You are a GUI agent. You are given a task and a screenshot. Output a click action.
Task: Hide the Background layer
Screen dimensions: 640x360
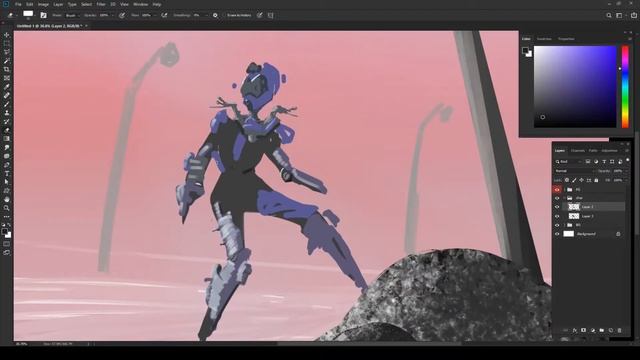coord(557,234)
